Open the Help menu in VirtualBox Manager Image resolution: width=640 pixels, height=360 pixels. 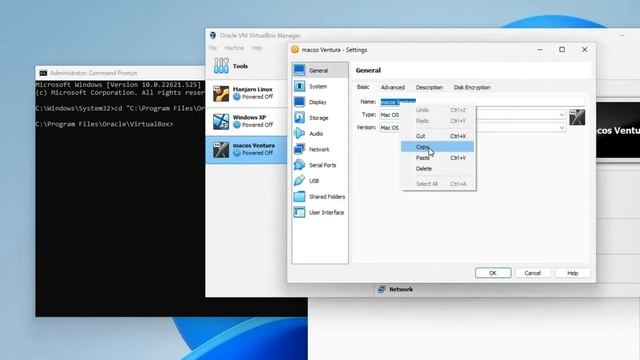pos(257,48)
